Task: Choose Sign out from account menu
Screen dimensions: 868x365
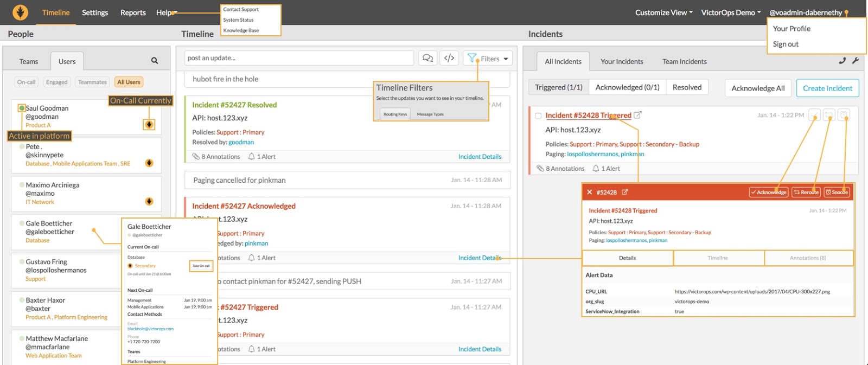Action: click(786, 44)
